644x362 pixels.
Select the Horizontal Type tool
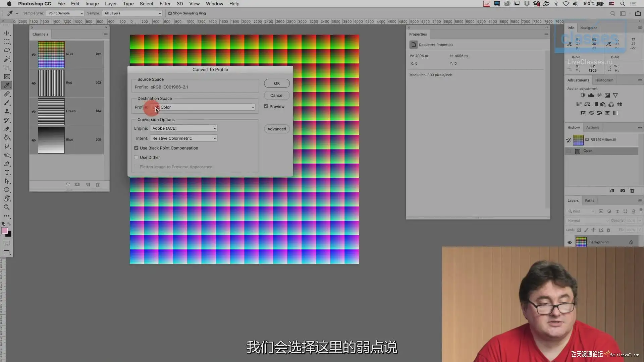[x=7, y=172]
